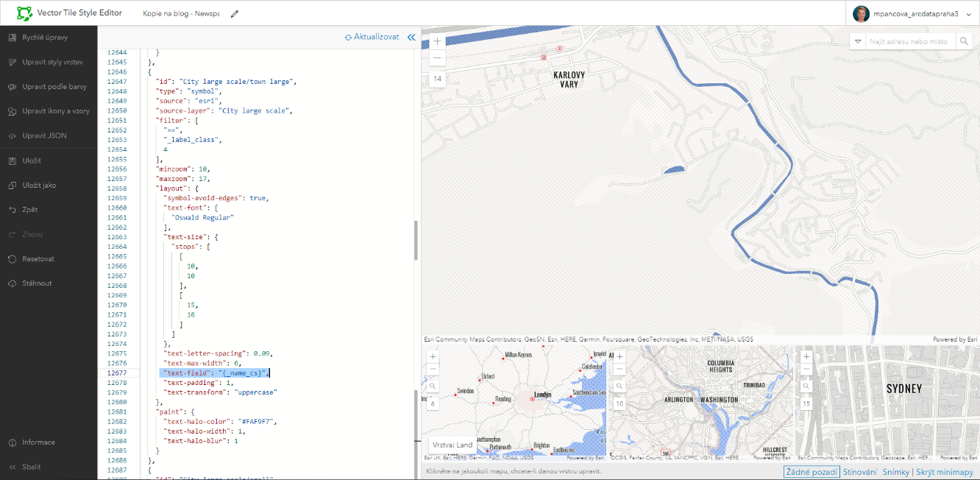980x480 pixels.
Task: Select the Žádné pozadí background option
Action: click(812, 471)
